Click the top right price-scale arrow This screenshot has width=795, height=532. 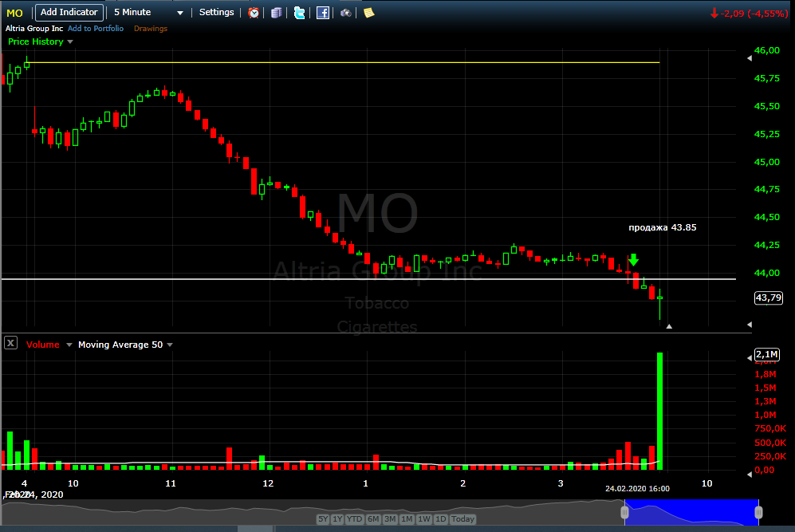click(750, 58)
